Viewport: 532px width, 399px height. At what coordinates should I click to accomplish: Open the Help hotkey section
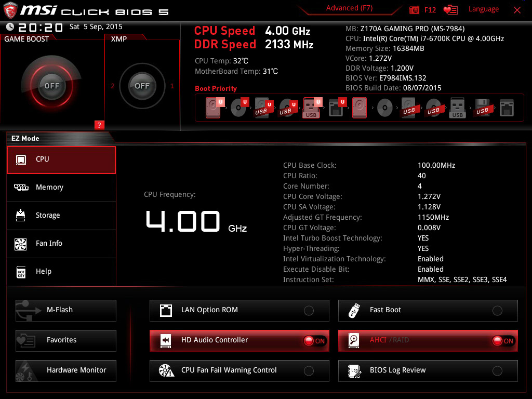click(61, 272)
